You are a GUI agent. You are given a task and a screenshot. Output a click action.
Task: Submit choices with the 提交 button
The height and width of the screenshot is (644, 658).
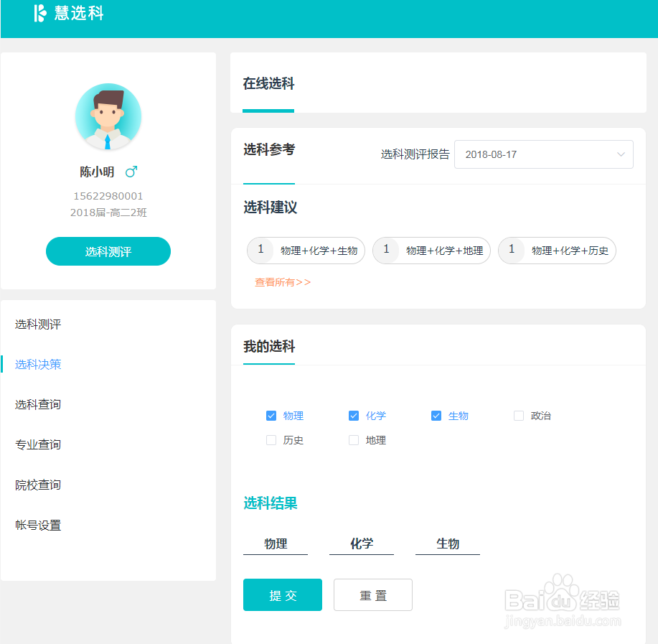[x=282, y=594]
